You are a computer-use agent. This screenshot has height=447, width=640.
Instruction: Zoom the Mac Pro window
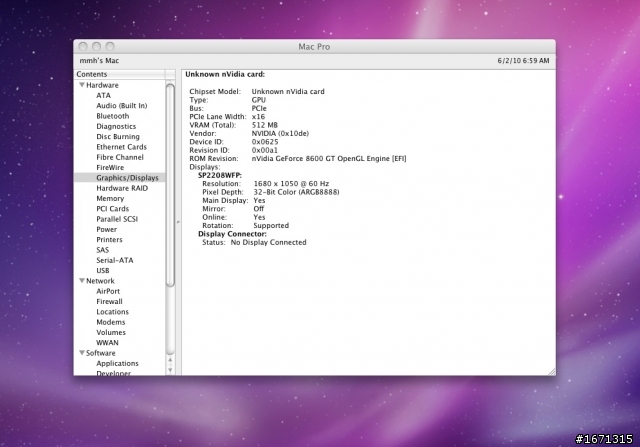(110, 47)
